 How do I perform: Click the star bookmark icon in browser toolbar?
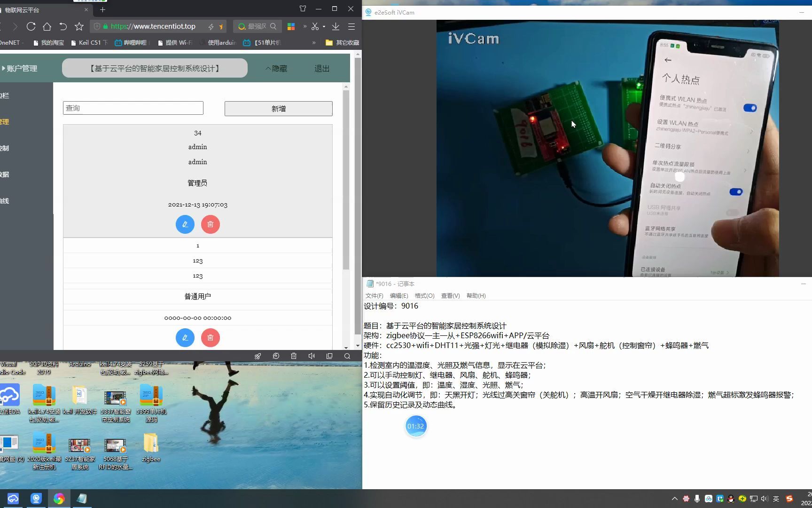tap(79, 26)
